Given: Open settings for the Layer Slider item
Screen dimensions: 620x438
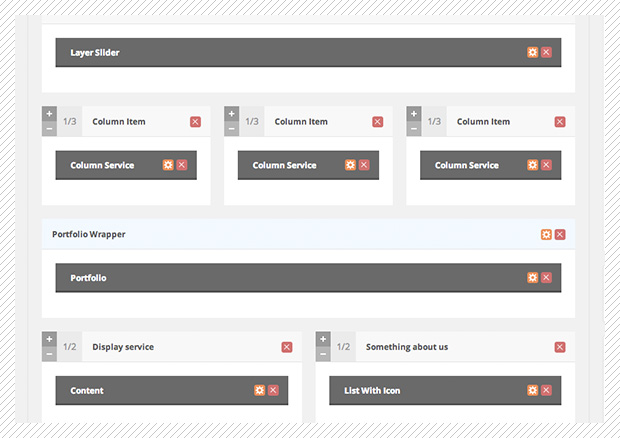Looking at the screenshot, I should 533,52.
